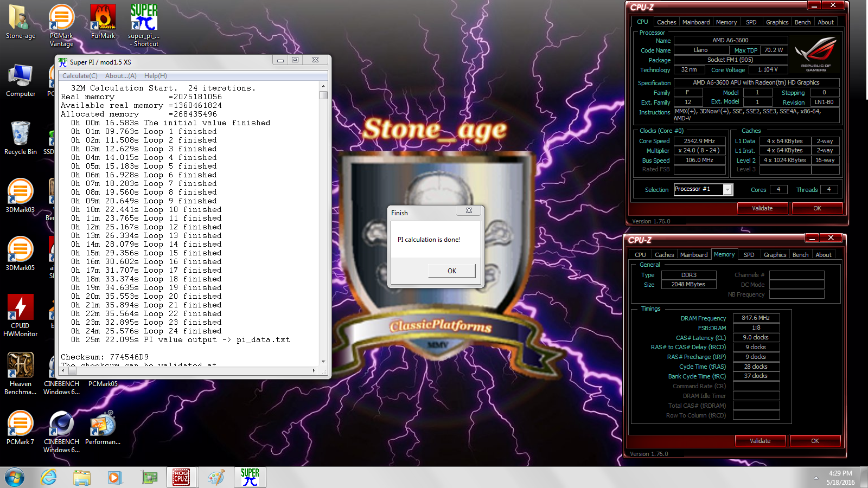Open Graphics tab in lower CPU-Z window
Viewport: 868px width, 488px height.
click(775, 255)
